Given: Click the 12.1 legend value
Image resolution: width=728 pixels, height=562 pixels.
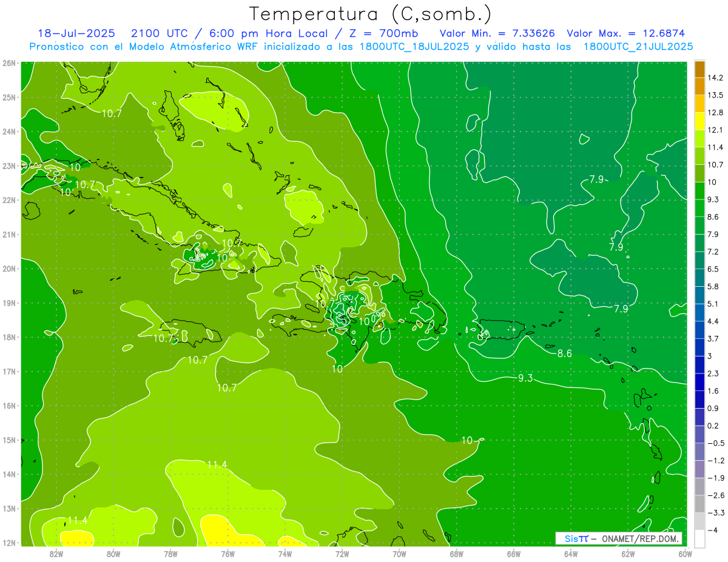Looking at the screenshot, I should (715, 130).
